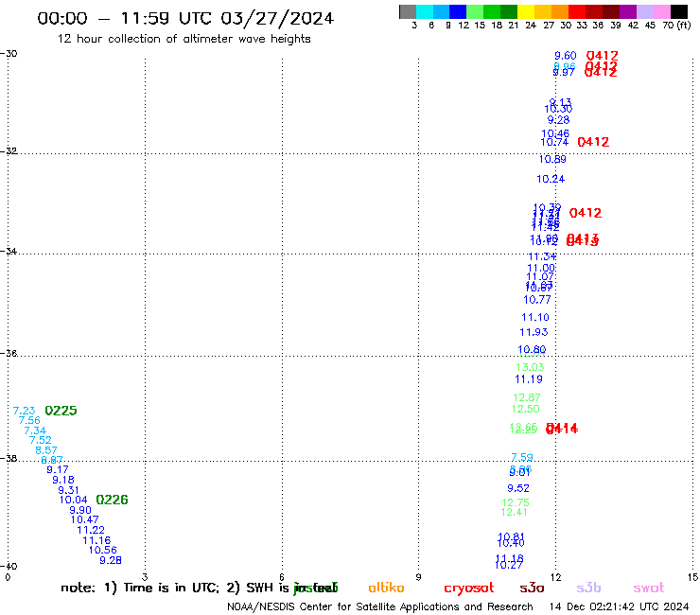Click the chart title '00:00 – 11:59 UTC 03/27/2024'
Screen dimensions: 700x615
pyautogui.click(x=185, y=19)
